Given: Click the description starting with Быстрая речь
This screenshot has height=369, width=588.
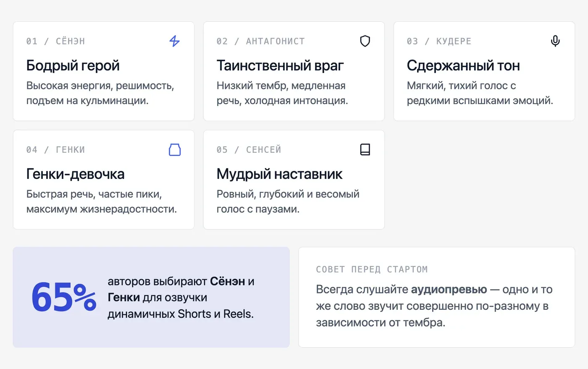Looking at the screenshot, I should [102, 202].
